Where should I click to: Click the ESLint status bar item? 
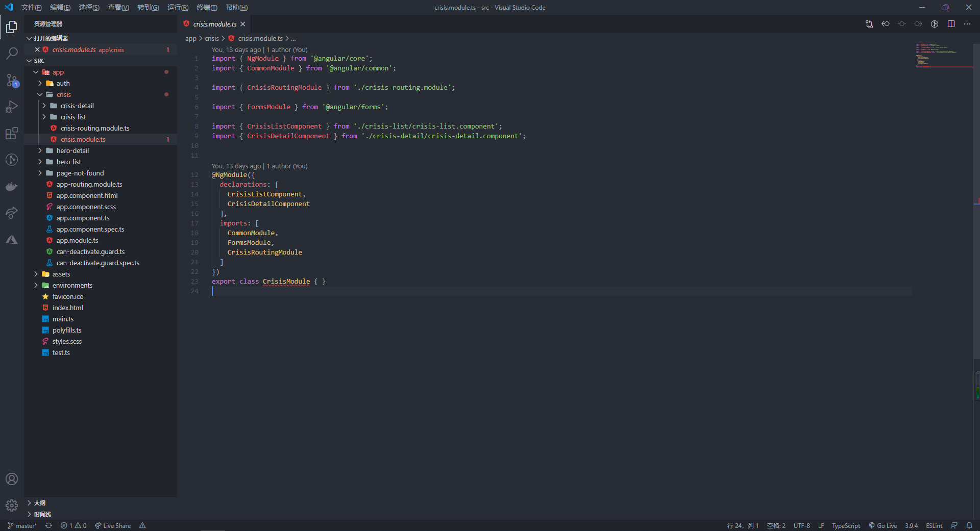934,525
